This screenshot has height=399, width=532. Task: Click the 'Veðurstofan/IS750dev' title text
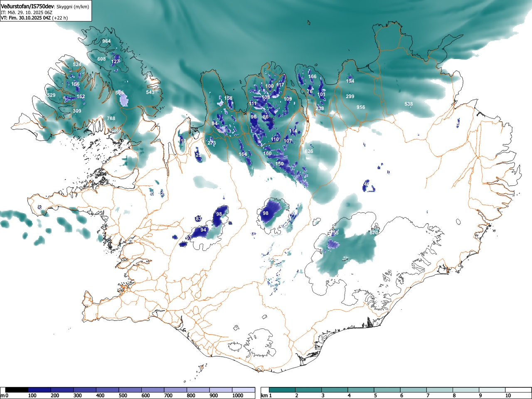pos(27,7)
